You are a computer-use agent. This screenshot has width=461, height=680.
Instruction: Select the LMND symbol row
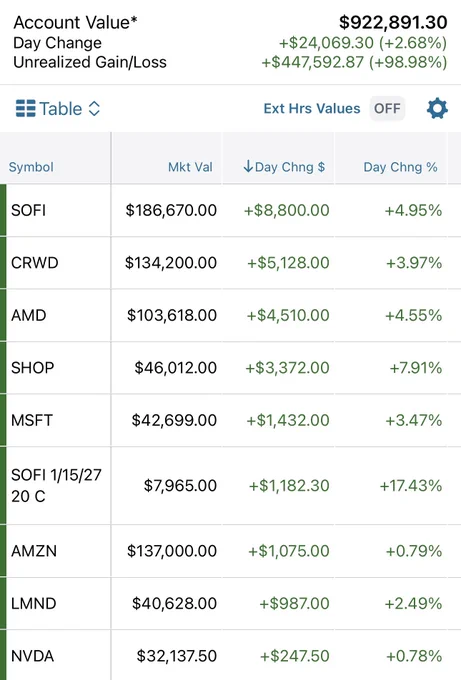pos(230,604)
